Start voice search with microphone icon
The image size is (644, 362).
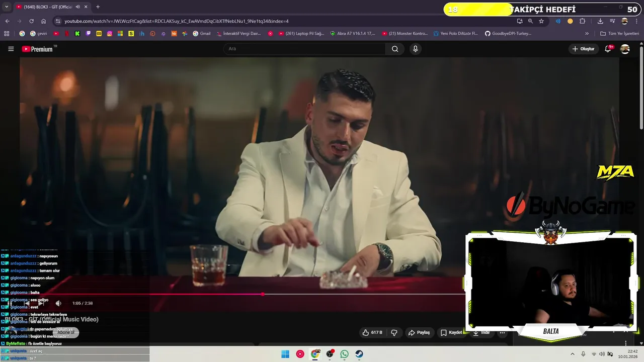point(415,49)
